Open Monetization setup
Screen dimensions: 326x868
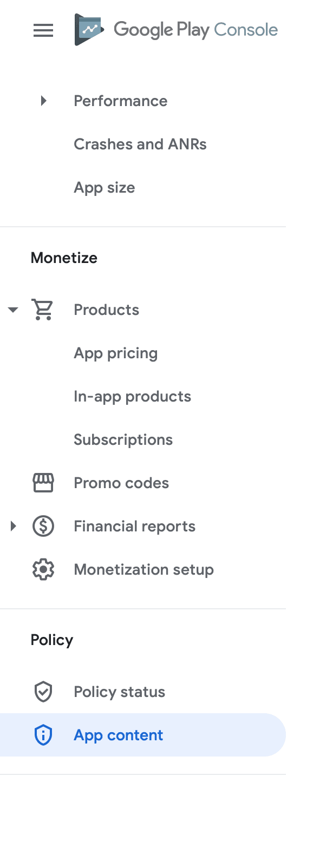point(144,569)
